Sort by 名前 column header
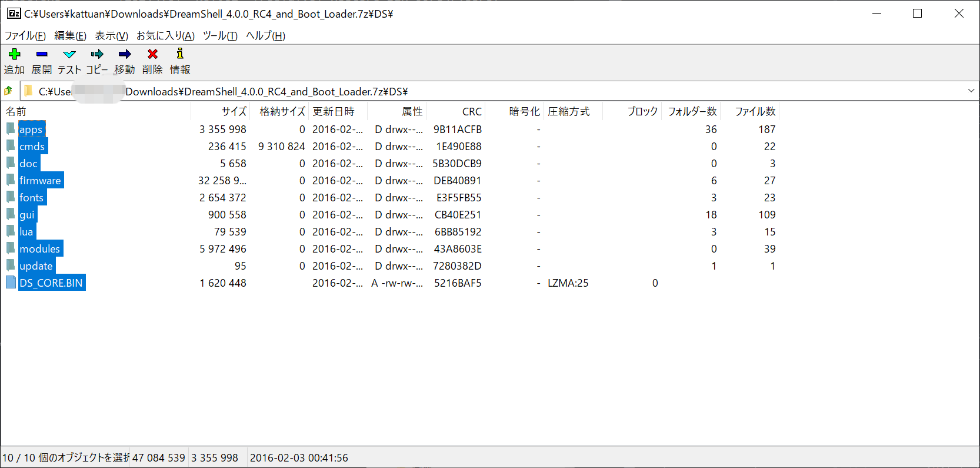 [97, 111]
